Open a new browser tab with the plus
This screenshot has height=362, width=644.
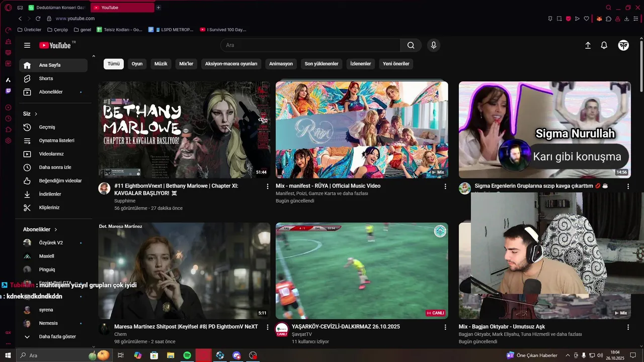[158, 8]
